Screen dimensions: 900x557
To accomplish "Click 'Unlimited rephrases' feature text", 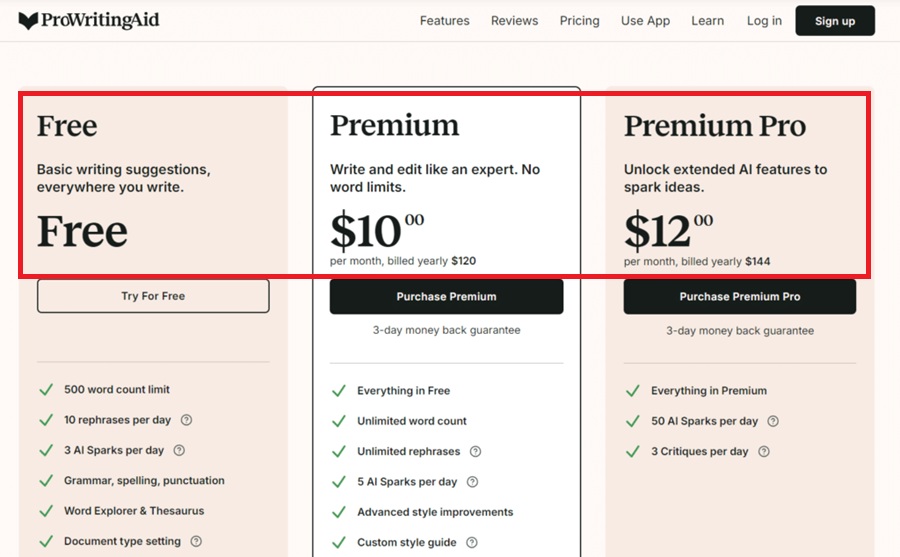I will point(409,451).
